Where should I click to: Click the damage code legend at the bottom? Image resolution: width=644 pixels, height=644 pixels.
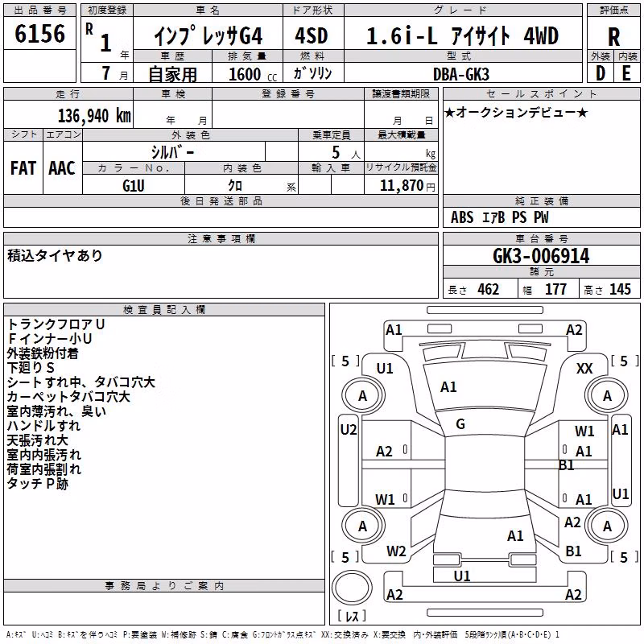coord(283,634)
